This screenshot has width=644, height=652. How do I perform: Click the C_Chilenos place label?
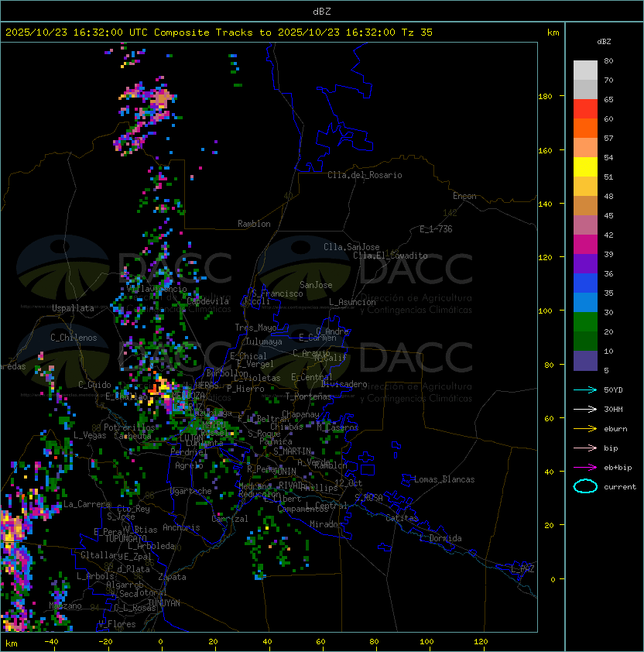[x=74, y=338]
